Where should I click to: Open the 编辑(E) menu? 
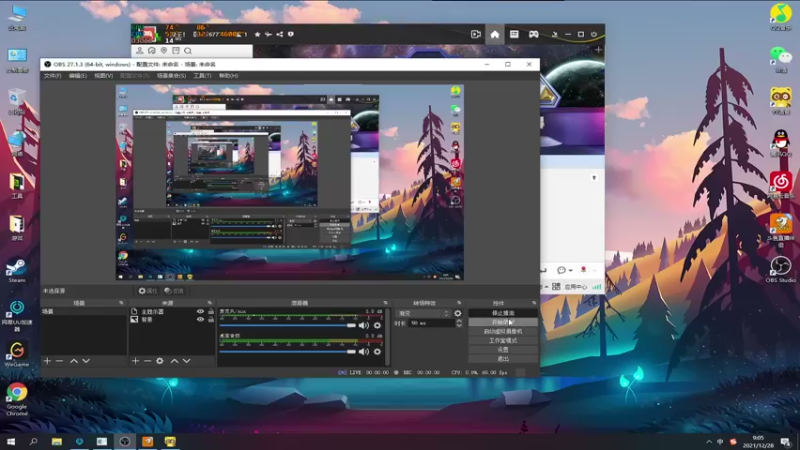tap(78, 76)
